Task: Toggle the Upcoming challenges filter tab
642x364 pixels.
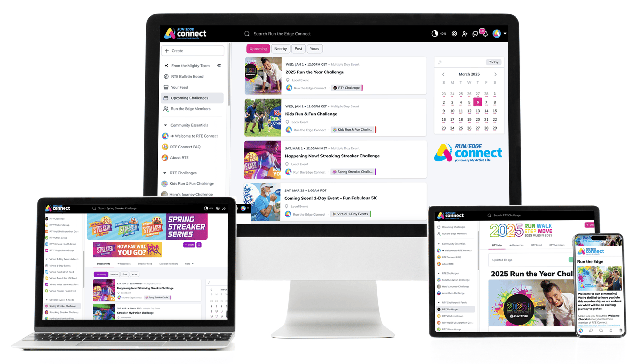Action: point(257,48)
